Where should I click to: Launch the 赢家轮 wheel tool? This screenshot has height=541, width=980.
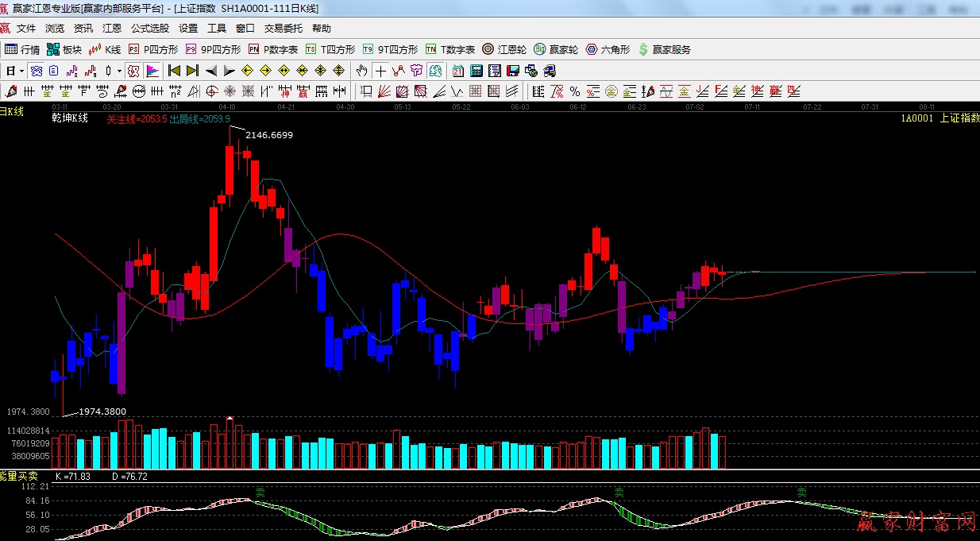pos(556,49)
